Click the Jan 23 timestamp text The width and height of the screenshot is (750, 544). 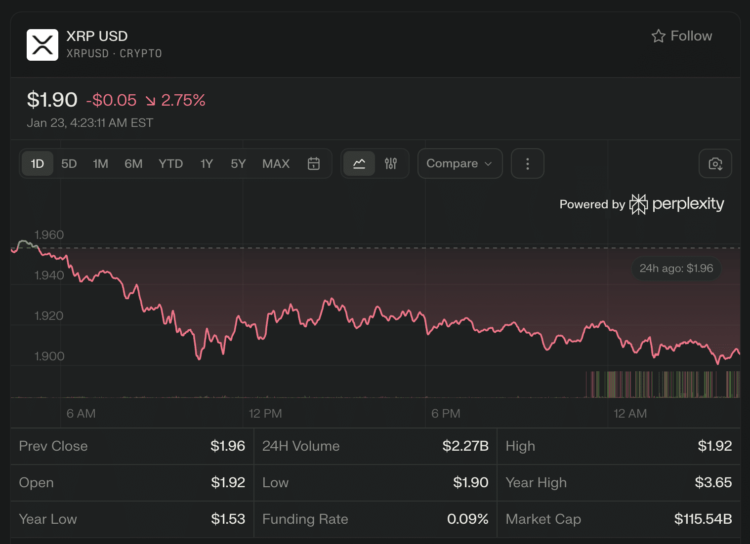[90, 123]
